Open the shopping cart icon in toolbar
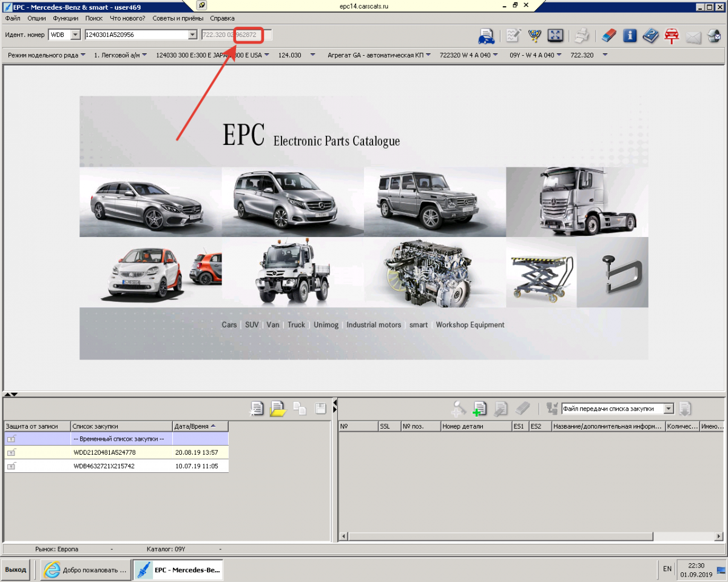The height and width of the screenshot is (582, 728). click(534, 36)
